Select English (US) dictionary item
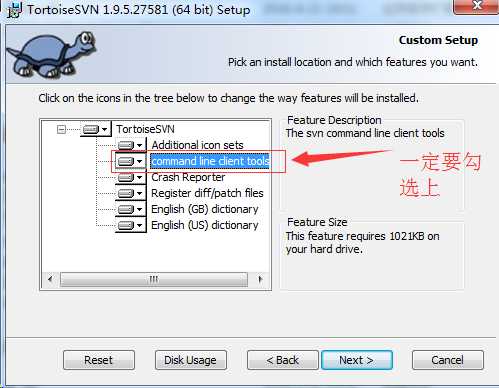Screen dimensions: 499x388 pos(205,225)
